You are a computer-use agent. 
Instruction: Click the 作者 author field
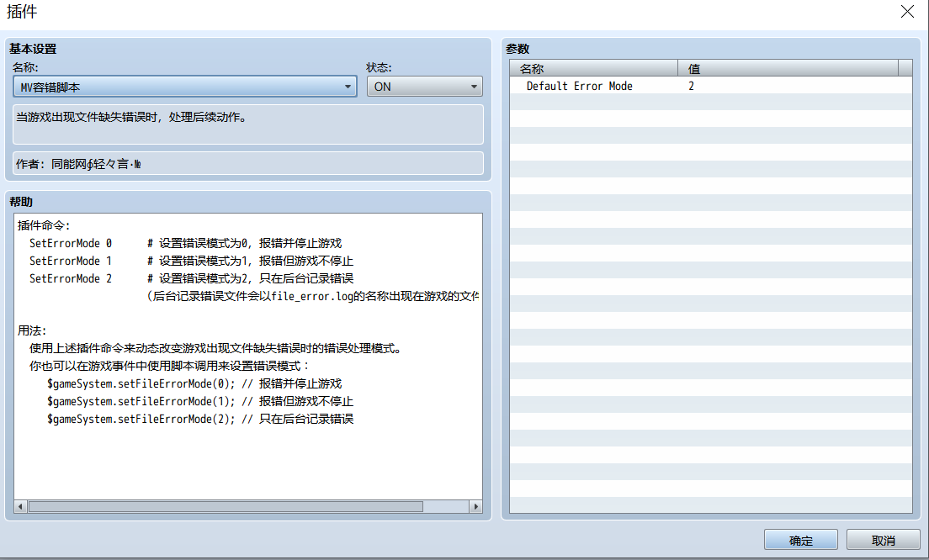pyautogui.click(x=248, y=163)
